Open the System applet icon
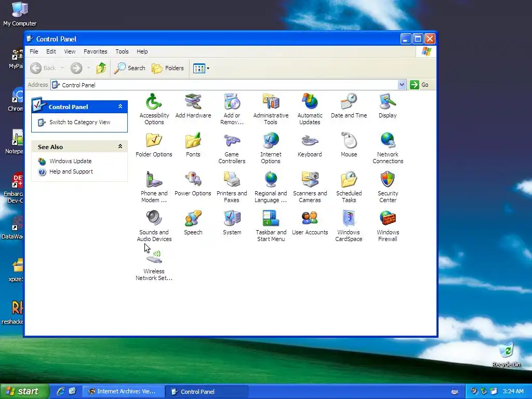Screen dimensions: 532x399 [x=232, y=219]
